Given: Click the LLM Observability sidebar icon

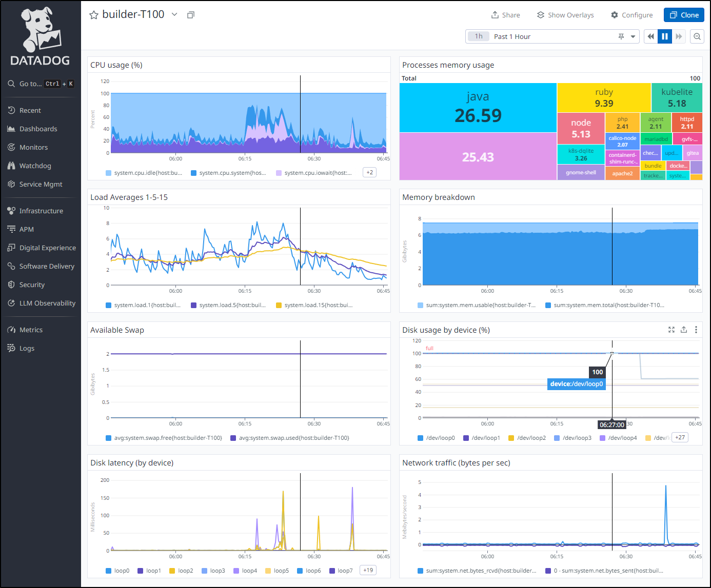Looking at the screenshot, I should click(x=11, y=303).
